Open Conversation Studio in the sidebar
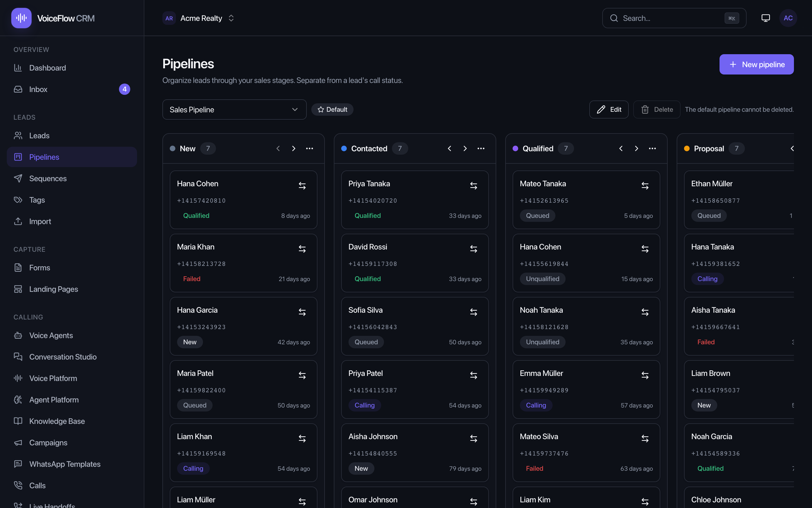 click(x=72, y=357)
